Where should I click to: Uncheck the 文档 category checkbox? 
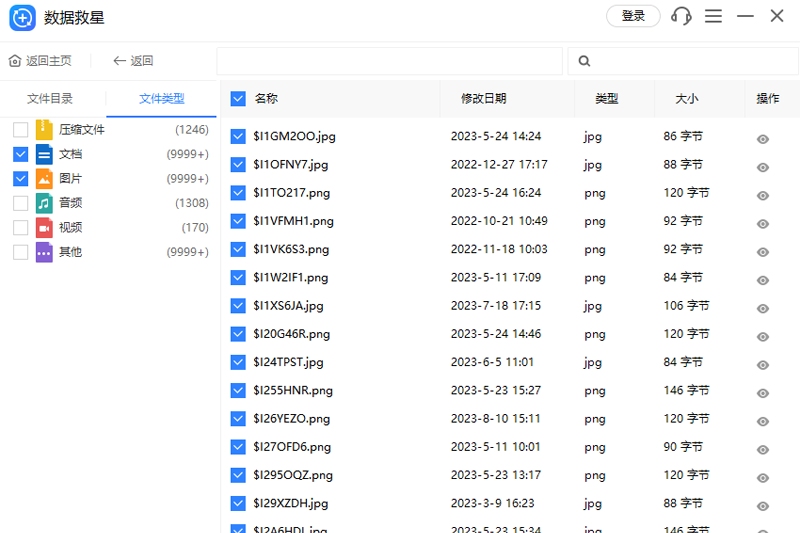click(20, 154)
